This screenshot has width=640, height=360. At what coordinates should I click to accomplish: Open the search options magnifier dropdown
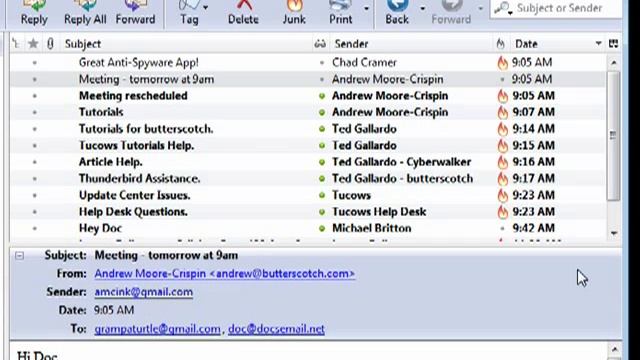pos(504,8)
